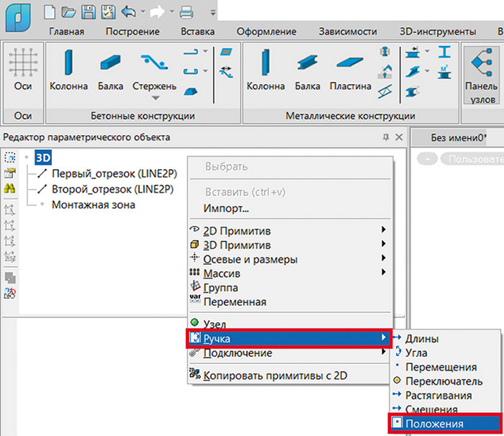Choose the metal Пластина tool
The height and width of the screenshot is (436, 504).
[x=350, y=62]
